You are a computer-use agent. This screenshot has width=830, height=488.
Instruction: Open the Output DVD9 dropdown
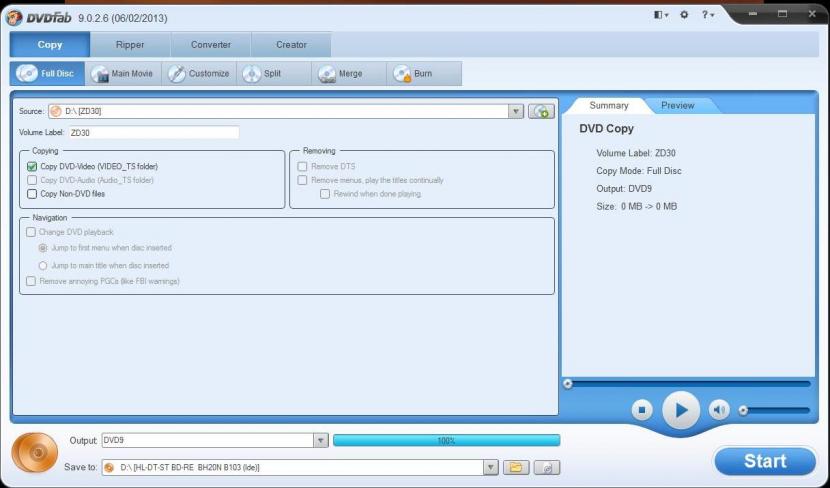click(320, 440)
